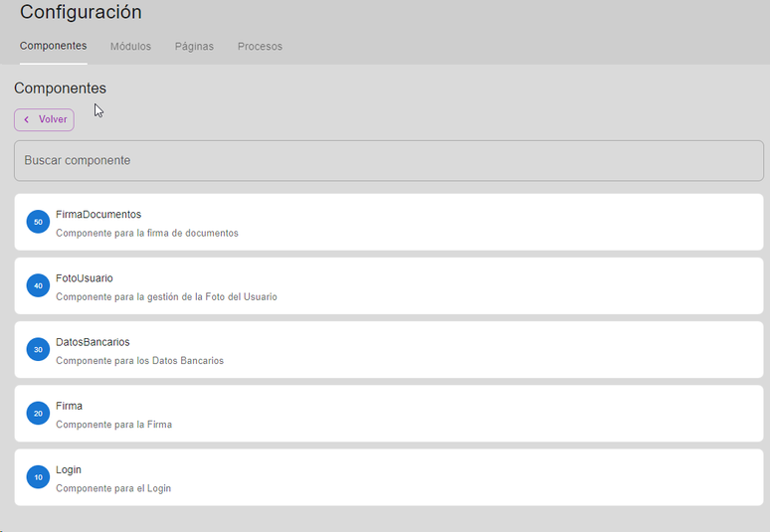This screenshot has width=770, height=532.
Task: Click the blue 50 badge for FirmaDocumentos
Action: [38, 222]
